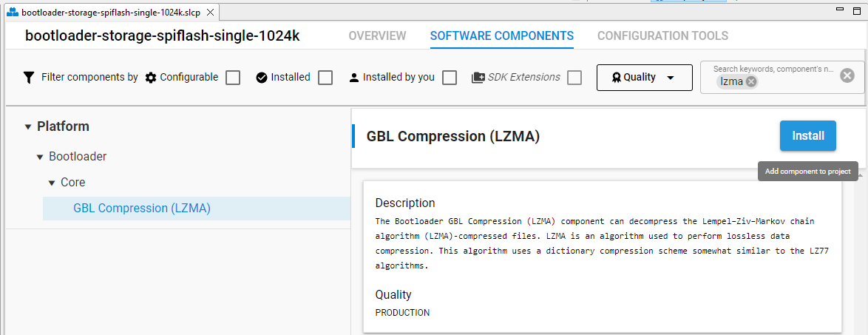This screenshot has height=335, width=868.
Task: Open the CONFIGURATION TOOLS tab
Action: (662, 36)
